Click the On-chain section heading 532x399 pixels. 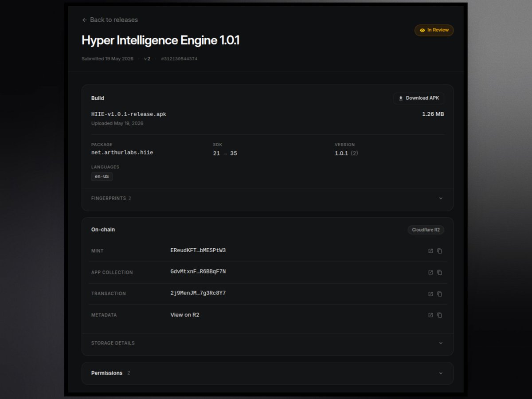tap(103, 230)
